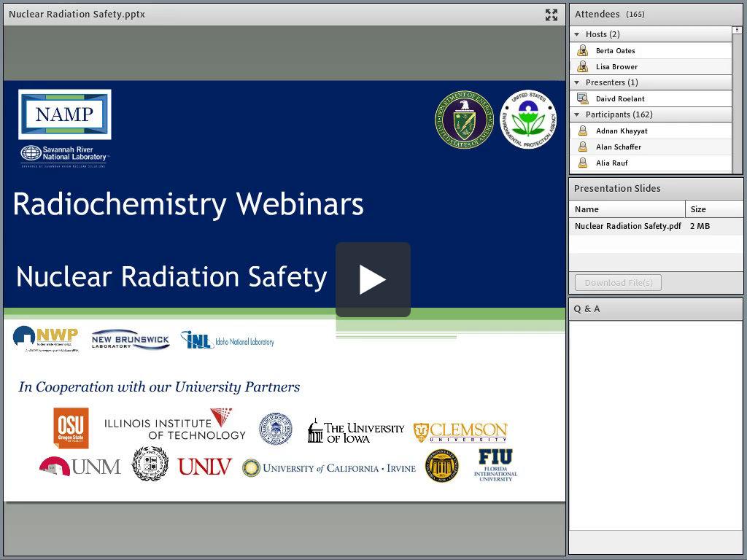This screenshot has height=560, width=747.
Task: Click the UNM logo
Action: 80,467
